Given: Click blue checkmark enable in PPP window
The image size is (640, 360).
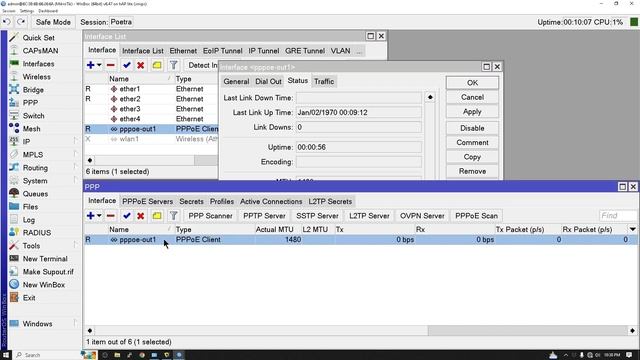Looking at the screenshot, I should point(127,216).
